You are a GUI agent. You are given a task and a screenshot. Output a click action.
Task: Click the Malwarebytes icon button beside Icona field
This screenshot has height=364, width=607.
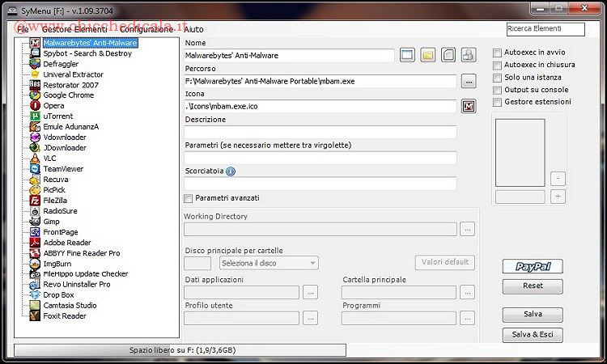(469, 106)
